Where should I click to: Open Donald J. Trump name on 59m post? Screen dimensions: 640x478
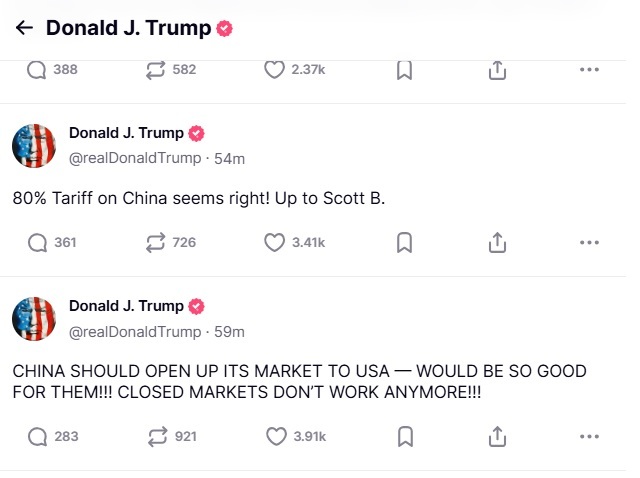(x=126, y=306)
